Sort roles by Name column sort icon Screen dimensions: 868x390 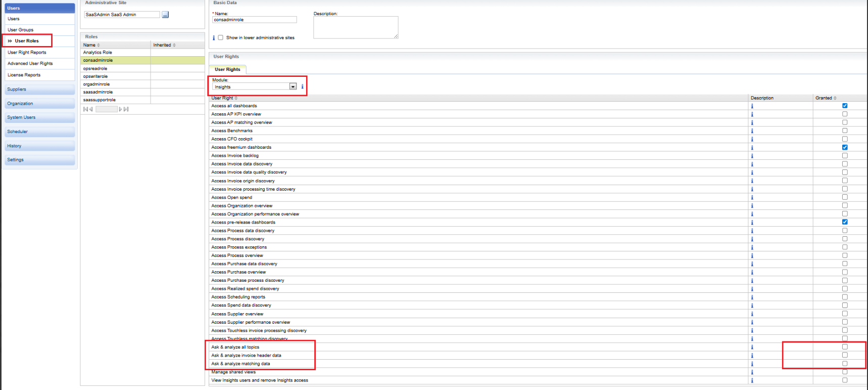[99, 45]
